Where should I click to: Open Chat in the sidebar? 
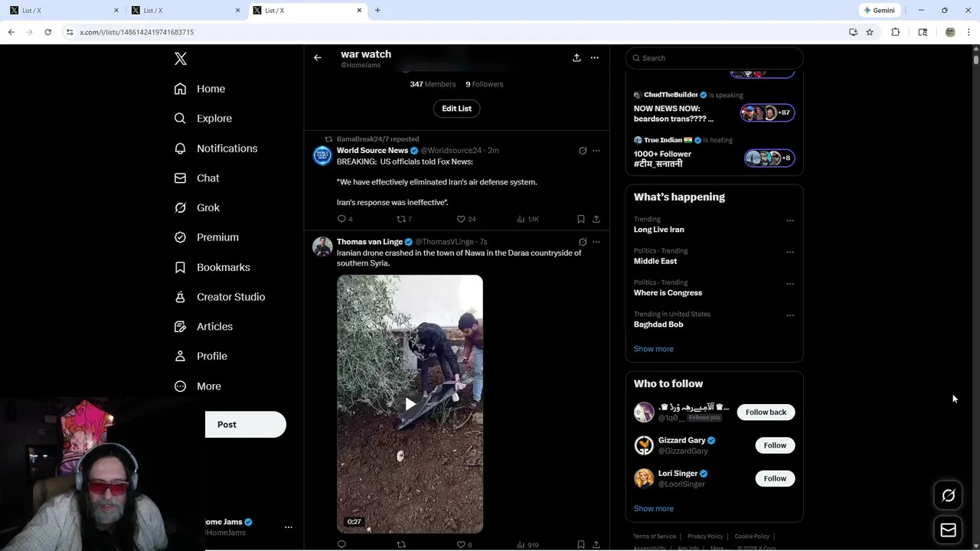coord(197,178)
